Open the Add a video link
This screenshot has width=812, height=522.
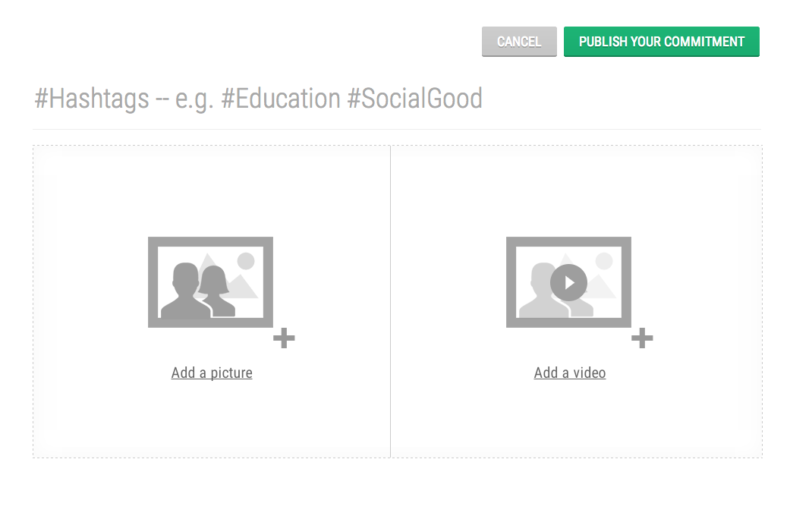click(x=570, y=373)
